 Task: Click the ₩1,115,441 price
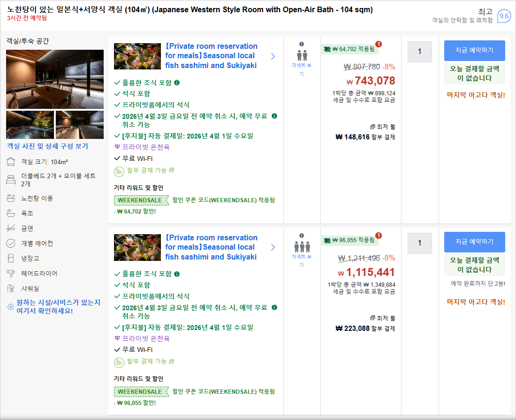tap(367, 273)
